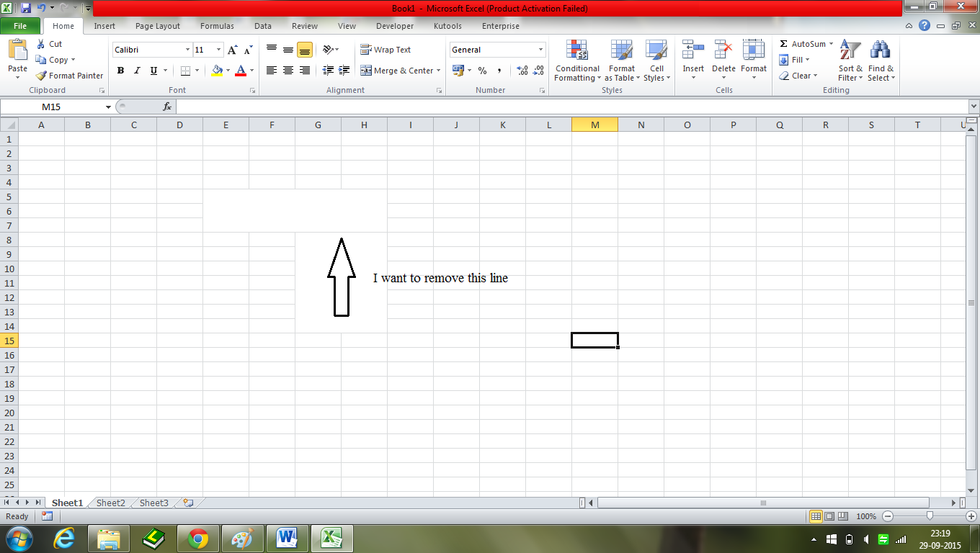
Task: Toggle Italic formatting
Action: (x=137, y=71)
